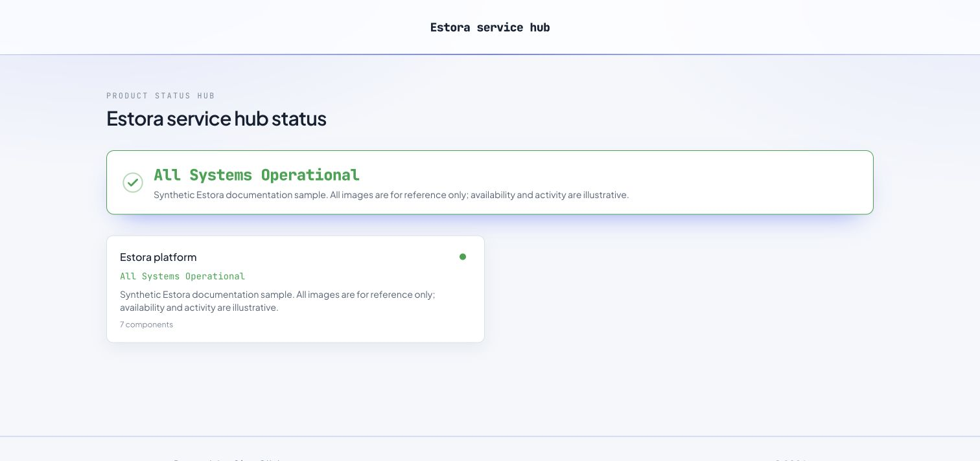Click the "PRODUCT STATUS HUB" label
Viewport: 980px width, 461px height.
(161, 96)
